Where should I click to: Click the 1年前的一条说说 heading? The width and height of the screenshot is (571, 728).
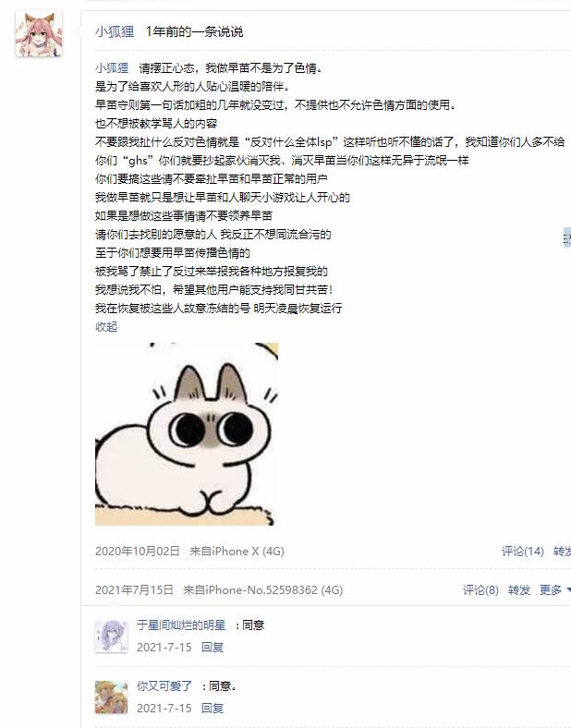[194, 31]
